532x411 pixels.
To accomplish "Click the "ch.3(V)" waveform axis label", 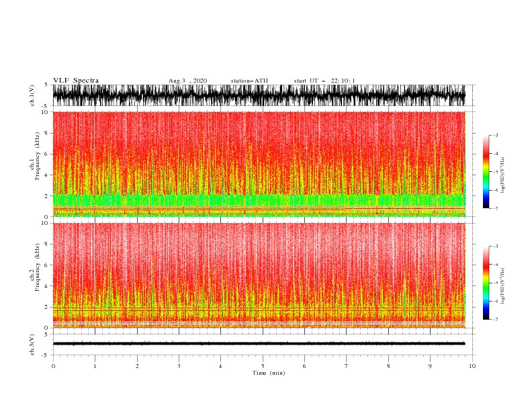I will click(x=32, y=345).
